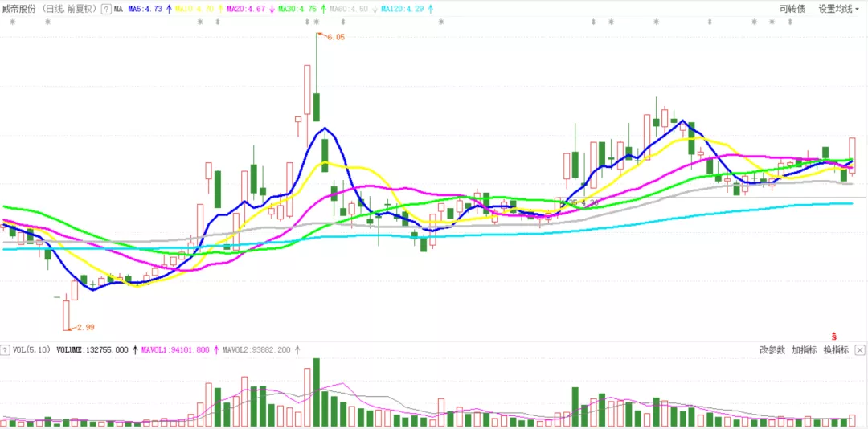Click the (日线,前复权) period label
The image size is (868, 429).
coord(68,9)
